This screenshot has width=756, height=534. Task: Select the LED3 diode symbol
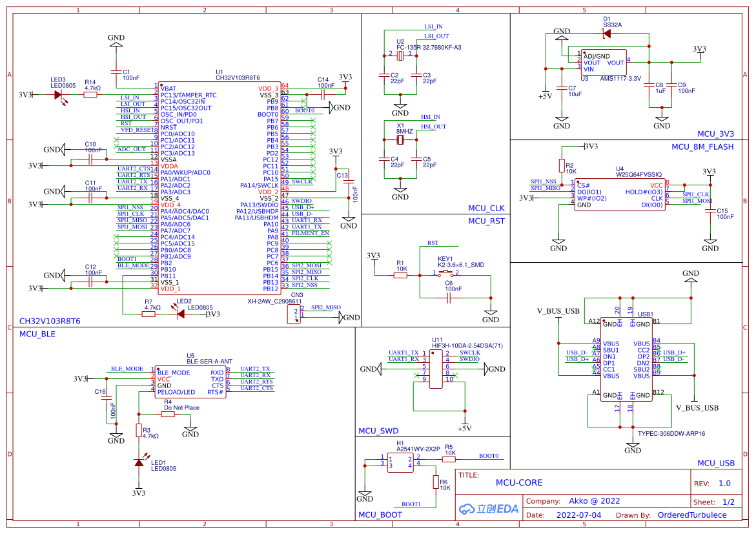(58, 95)
